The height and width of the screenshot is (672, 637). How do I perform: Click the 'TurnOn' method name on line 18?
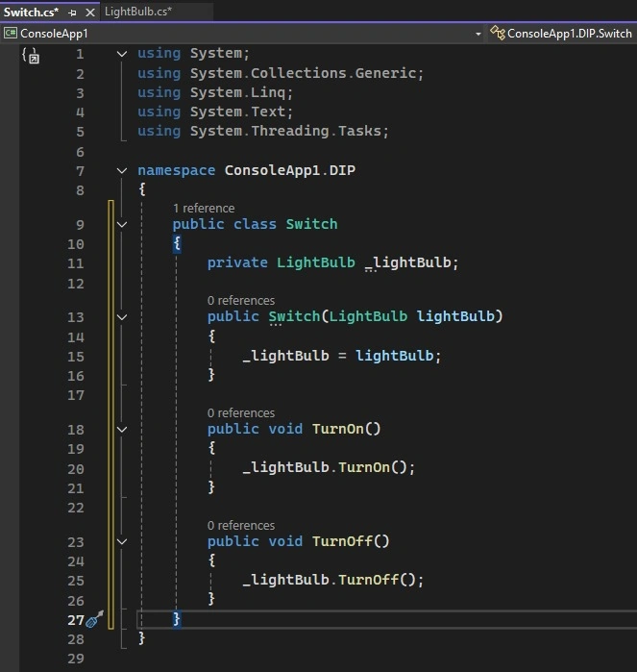click(337, 429)
